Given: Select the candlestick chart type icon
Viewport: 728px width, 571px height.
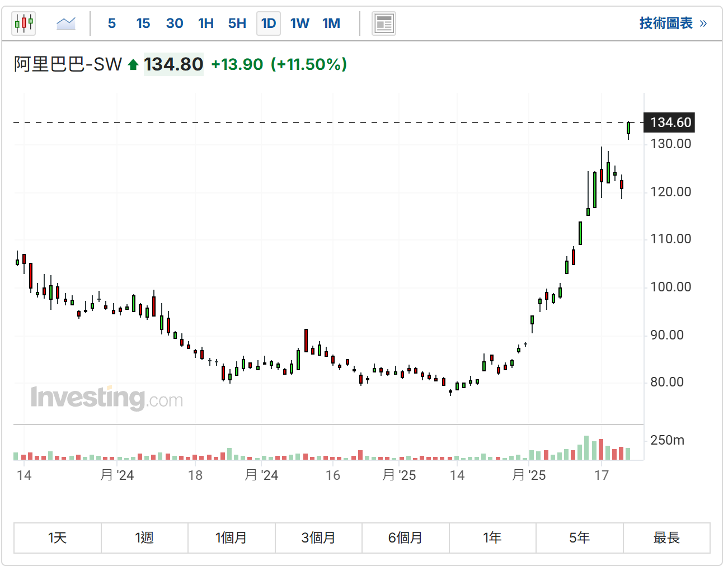Looking at the screenshot, I should click(x=24, y=23).
